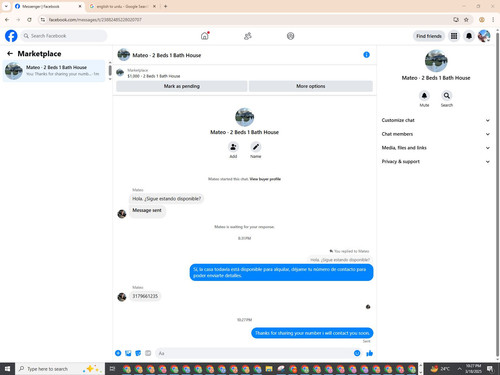Attach a photo in the composer

pos(128,353)
